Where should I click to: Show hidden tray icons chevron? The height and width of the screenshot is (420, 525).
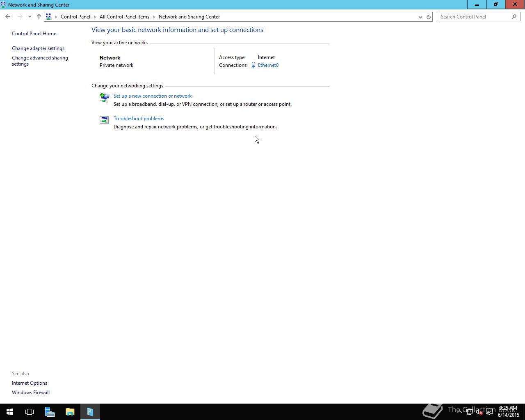coord(459,412)
